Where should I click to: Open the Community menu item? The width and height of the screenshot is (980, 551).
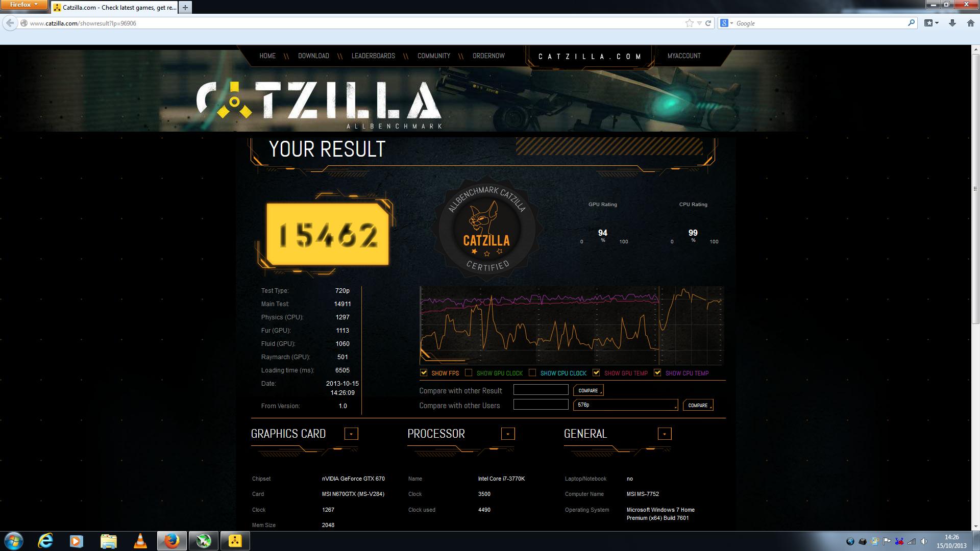pos(434,56)
